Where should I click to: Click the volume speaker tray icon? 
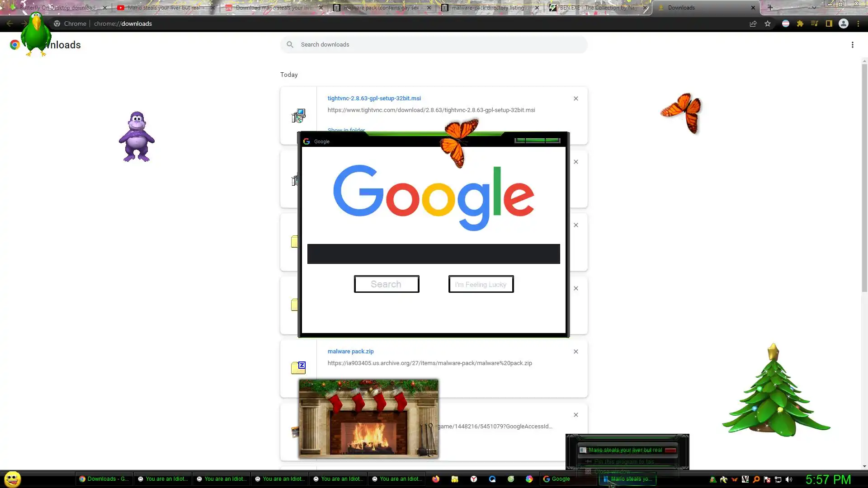789,479
